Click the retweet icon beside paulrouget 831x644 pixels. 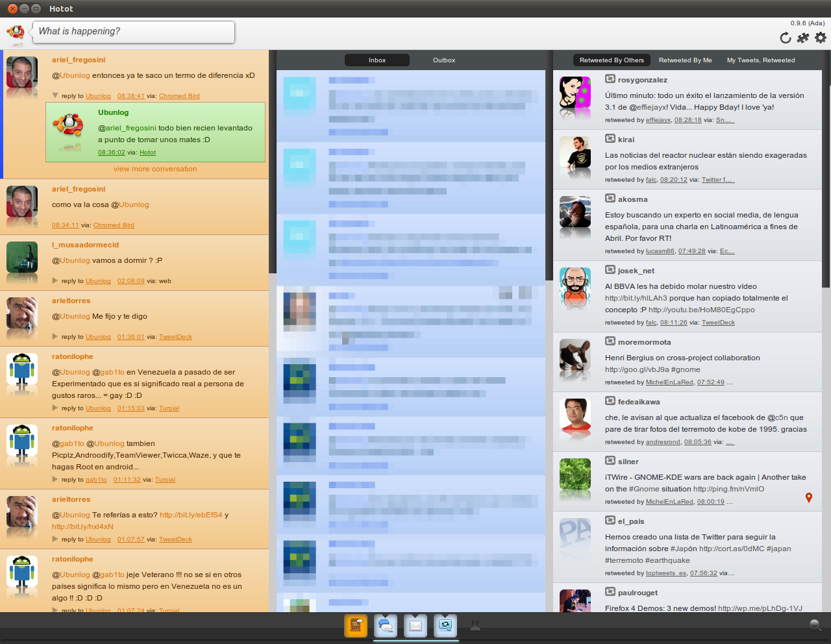[x=610, y=592]
